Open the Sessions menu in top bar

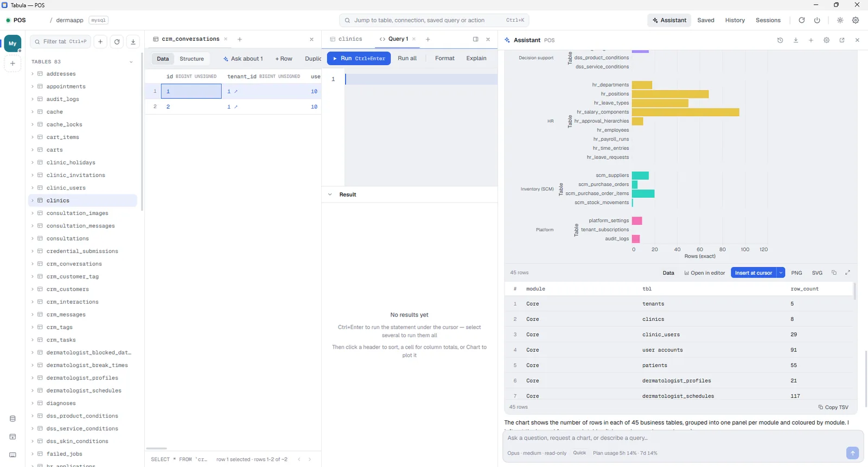coord(768,20)
